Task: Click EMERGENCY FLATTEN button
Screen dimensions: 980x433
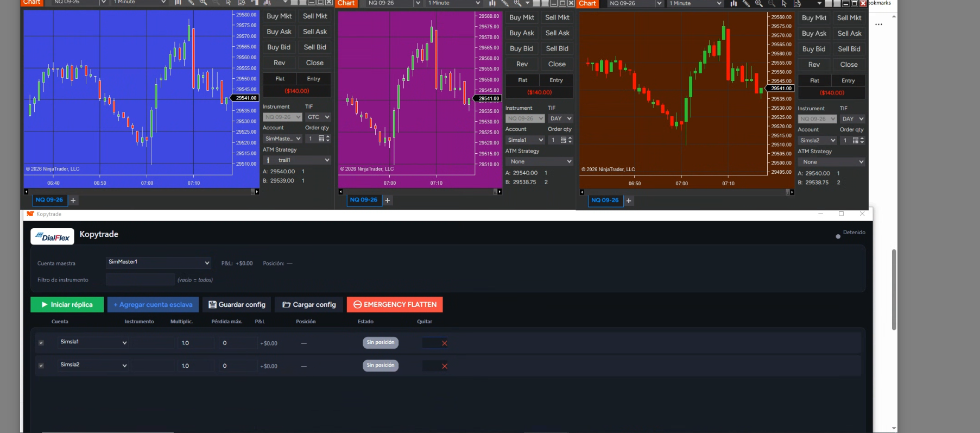Action: pyautogui.click(x=395, y=305)
